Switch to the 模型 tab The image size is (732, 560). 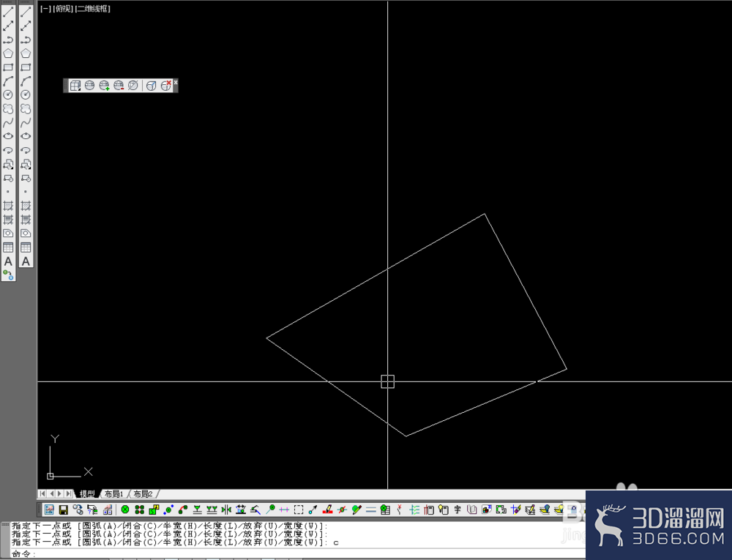[87, 493]
